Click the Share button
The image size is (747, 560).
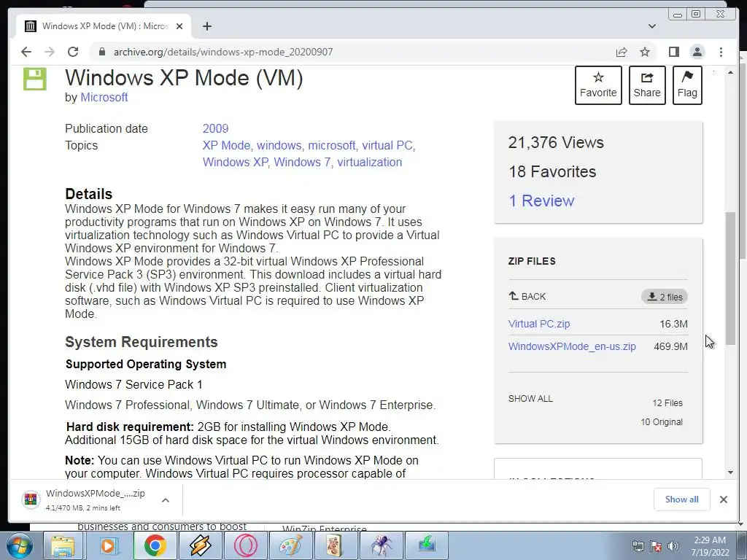(x=647, y=85)
